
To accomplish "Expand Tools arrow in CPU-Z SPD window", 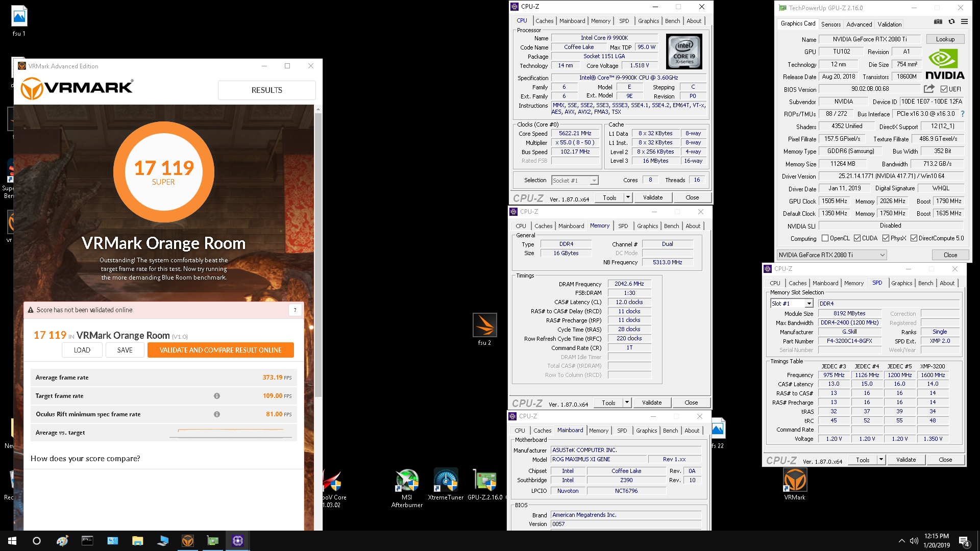I will pos(881,460).
